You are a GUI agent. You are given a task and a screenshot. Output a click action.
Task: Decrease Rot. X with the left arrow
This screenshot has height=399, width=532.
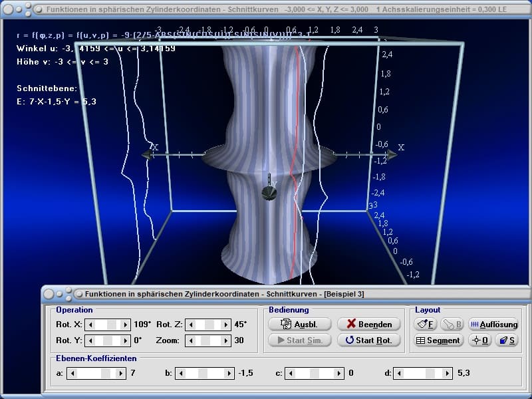tap(90, 325)
